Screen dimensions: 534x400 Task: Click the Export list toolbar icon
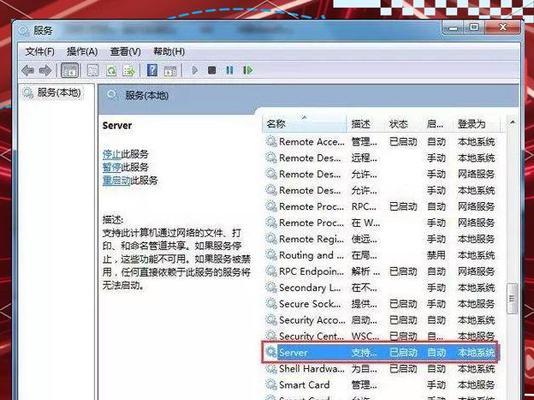[129, 70]
